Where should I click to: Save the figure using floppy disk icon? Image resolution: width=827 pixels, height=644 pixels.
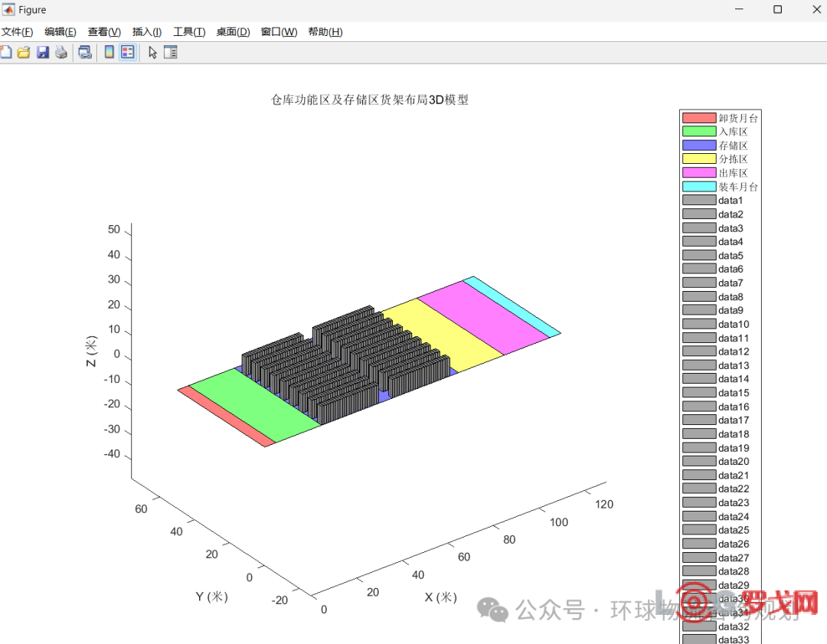(43, 53)
